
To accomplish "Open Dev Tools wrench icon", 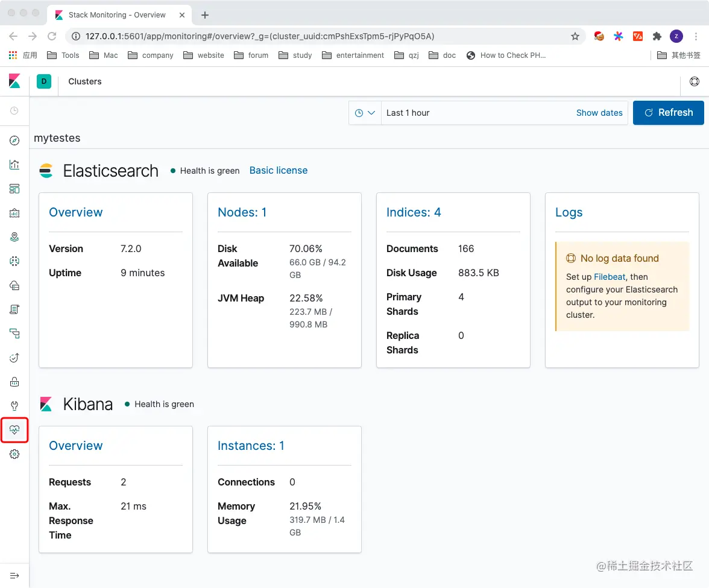I will pyautogui.click(x=14, y=405).
